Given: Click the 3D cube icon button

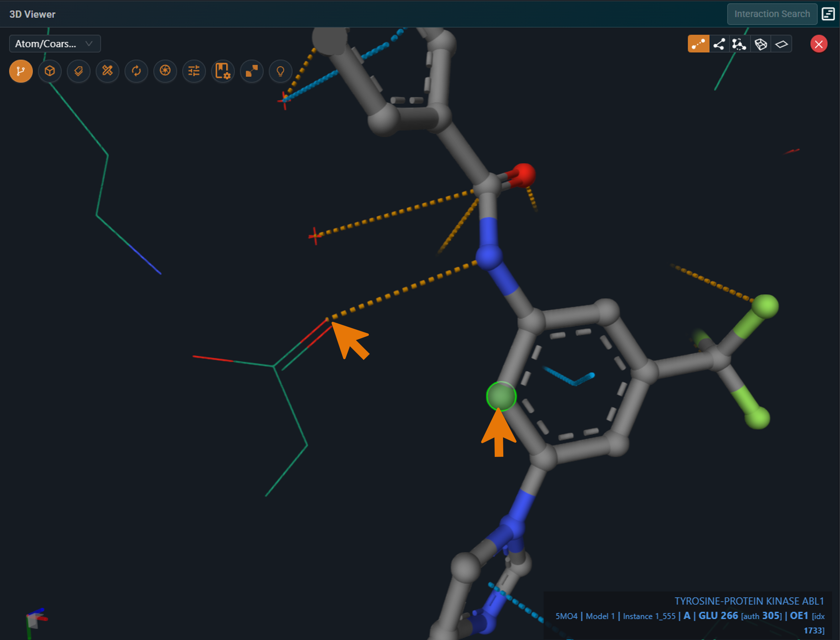Looking at the screenshot, I should (x=50, y=71).
